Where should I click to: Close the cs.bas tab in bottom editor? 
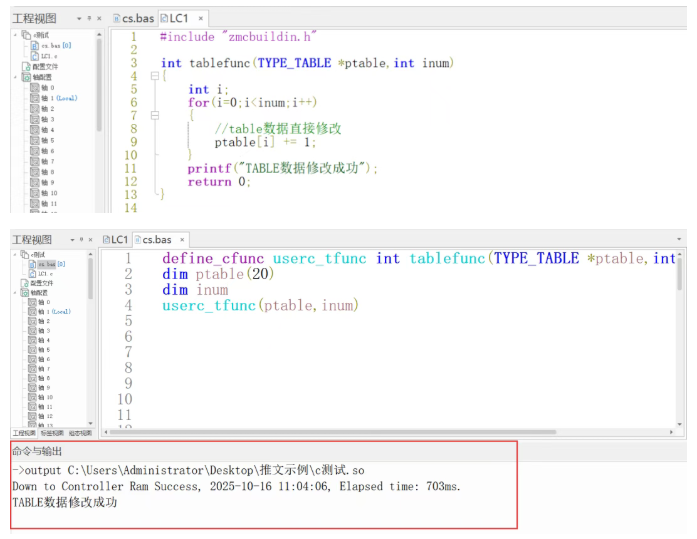[x=180, y=240]
